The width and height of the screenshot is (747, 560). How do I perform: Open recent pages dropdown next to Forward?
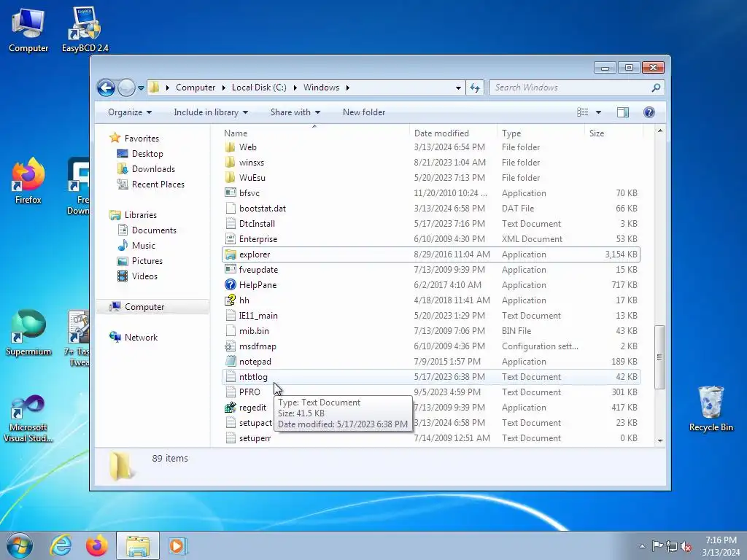(141, 87)
